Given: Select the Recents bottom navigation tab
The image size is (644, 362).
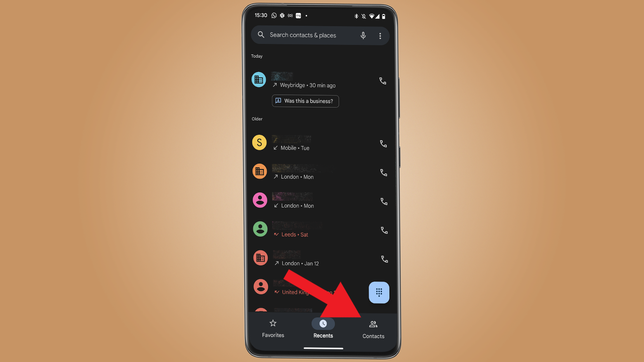Looking at the screenshot, I should click(x=323, y=328).
